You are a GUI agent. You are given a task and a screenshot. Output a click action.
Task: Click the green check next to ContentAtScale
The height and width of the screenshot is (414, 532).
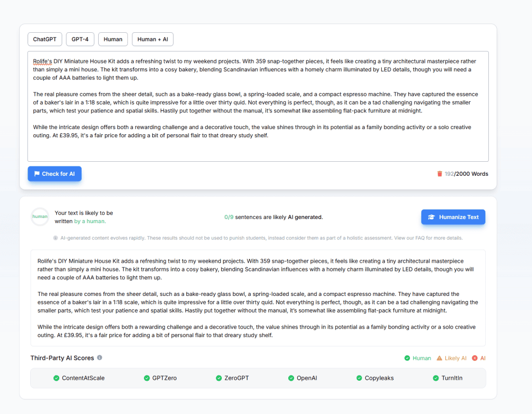[56, 378]
